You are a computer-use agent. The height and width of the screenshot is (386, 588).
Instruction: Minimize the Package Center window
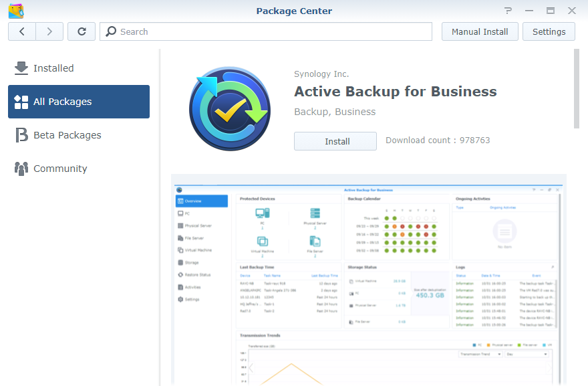point(529,11)
